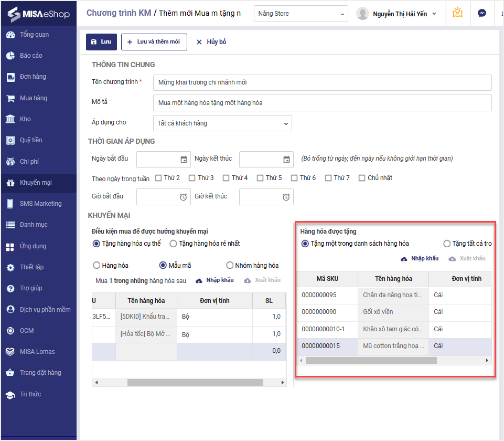The width and height of the screenshot is (504, 441).
Task: Expand the Áp dụng cho customer dropdown
Action: pos(222,123)
